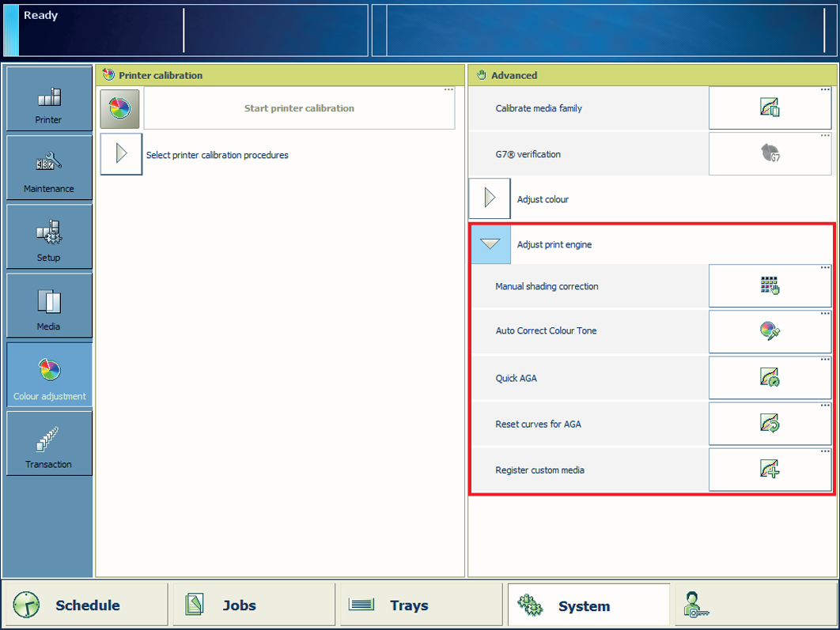Viewport: 840px width, 630px height.
Task: Click the colour wheel calibration icon
Action: [x=120, y=108]
